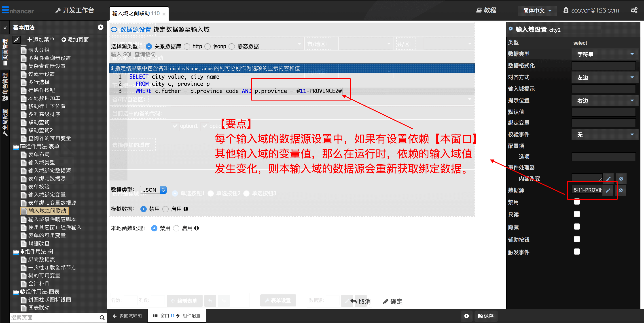Select the http source type radio

click(187, 46)
